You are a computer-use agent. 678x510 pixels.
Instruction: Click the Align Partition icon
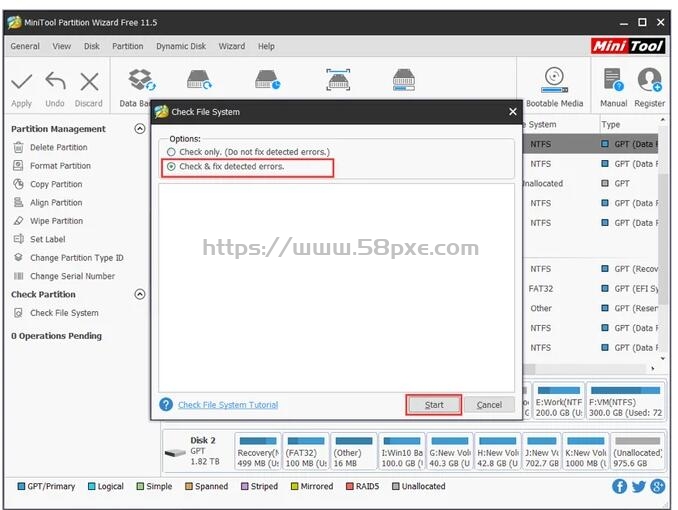18,202
